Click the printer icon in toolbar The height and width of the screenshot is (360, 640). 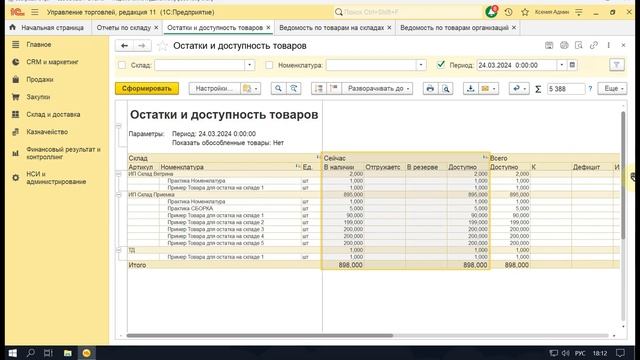point(430,89)
